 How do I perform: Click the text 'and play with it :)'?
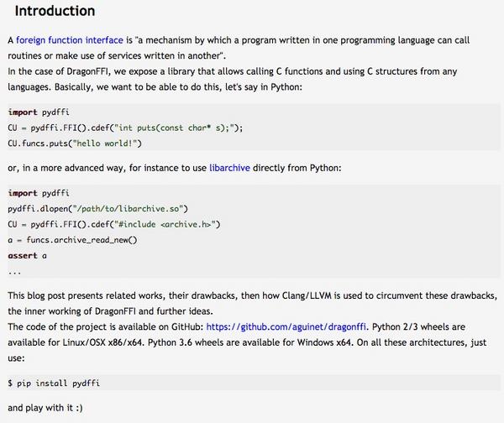click(45, 408)
